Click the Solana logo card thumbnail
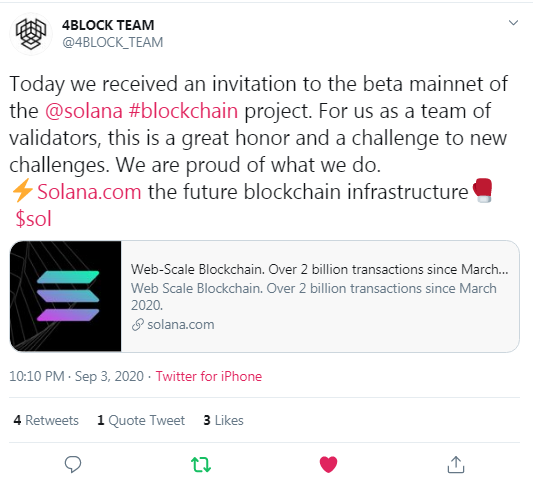 66,296
